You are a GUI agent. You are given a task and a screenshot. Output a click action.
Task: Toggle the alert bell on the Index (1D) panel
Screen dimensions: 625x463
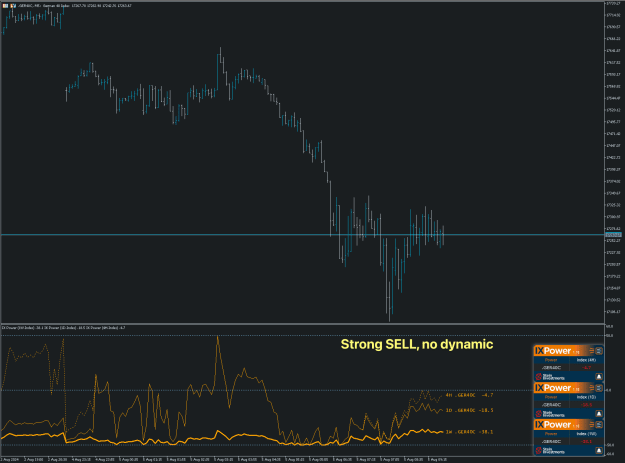point(599,414)
